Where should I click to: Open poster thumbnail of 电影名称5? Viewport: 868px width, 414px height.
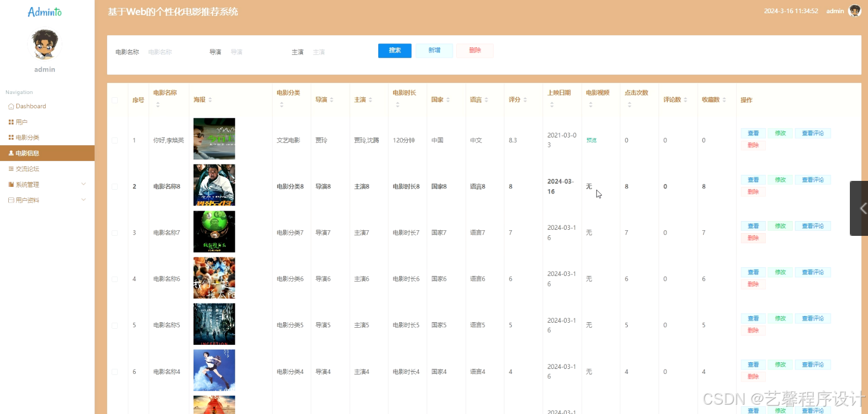pos(214,324)
